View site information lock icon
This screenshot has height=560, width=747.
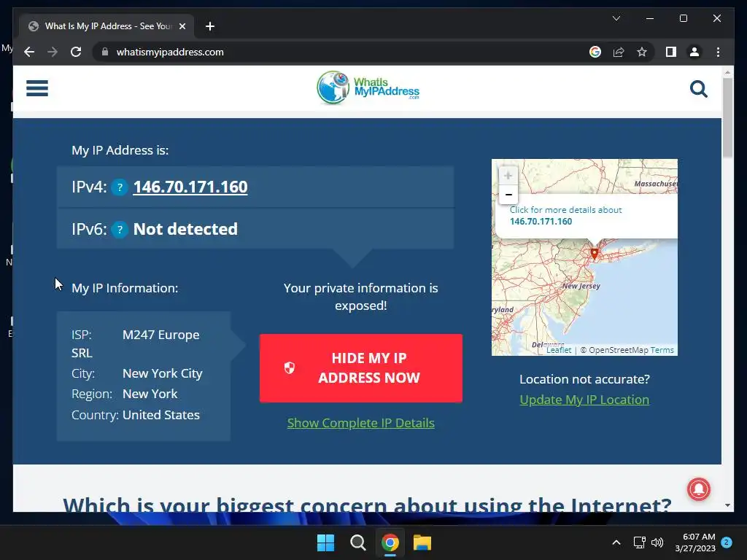(105, 52)
